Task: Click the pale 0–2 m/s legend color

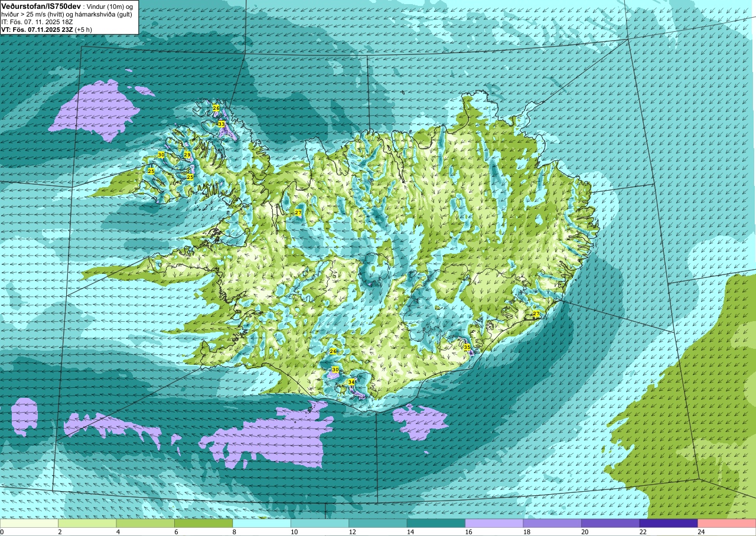Action: click(x=29, y=524)
